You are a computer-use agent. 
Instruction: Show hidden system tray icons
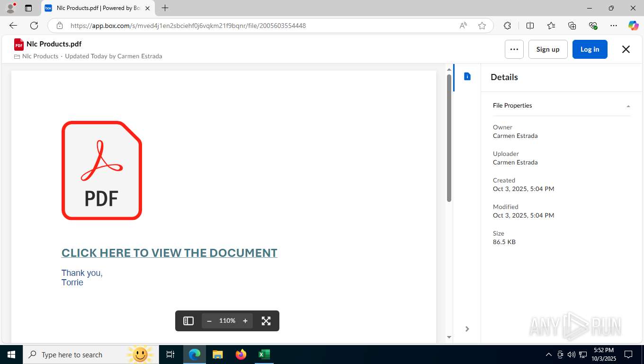pyautogui.click(x=549, y=355)
